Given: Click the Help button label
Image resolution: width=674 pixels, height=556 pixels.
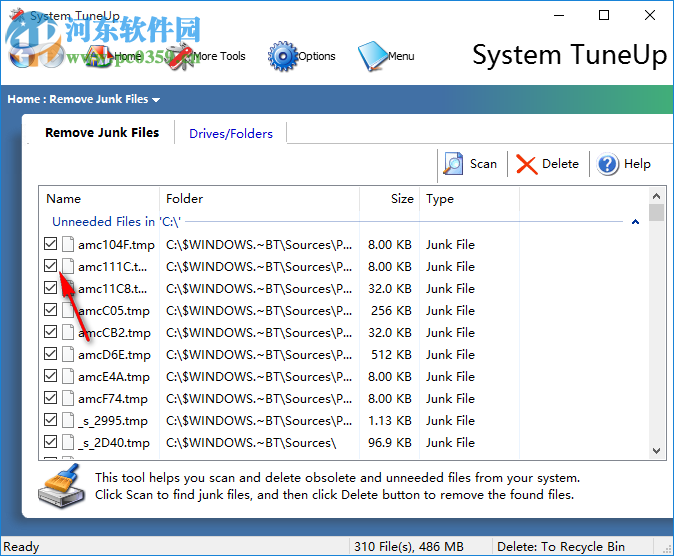Looking at the screenshot, I should click(x=637, y=164).
